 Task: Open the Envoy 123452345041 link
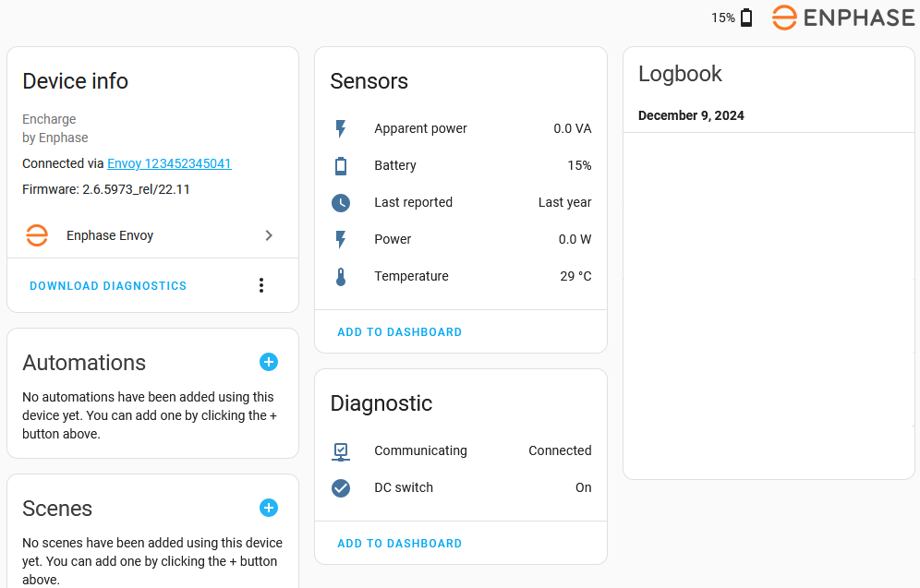tap(169, 163)
